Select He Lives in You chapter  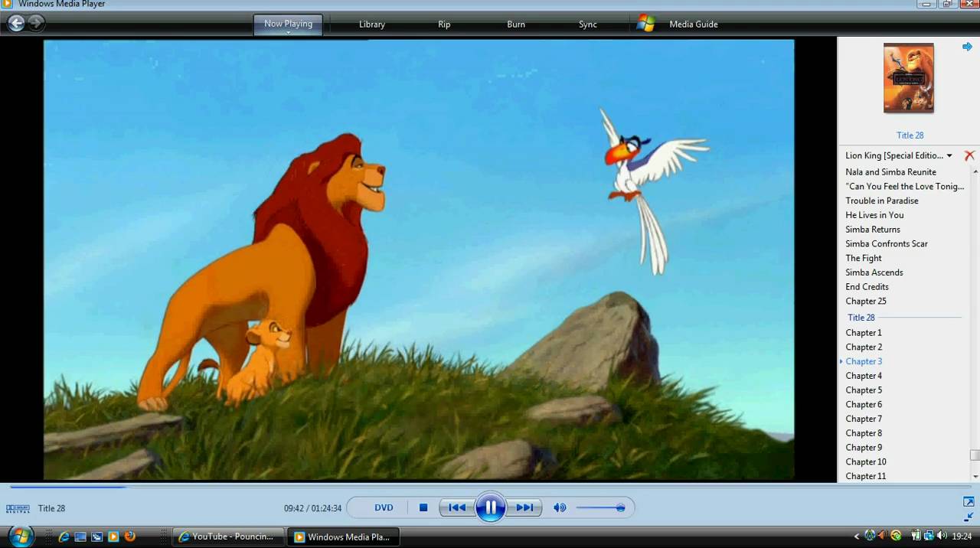coord(874,215)
